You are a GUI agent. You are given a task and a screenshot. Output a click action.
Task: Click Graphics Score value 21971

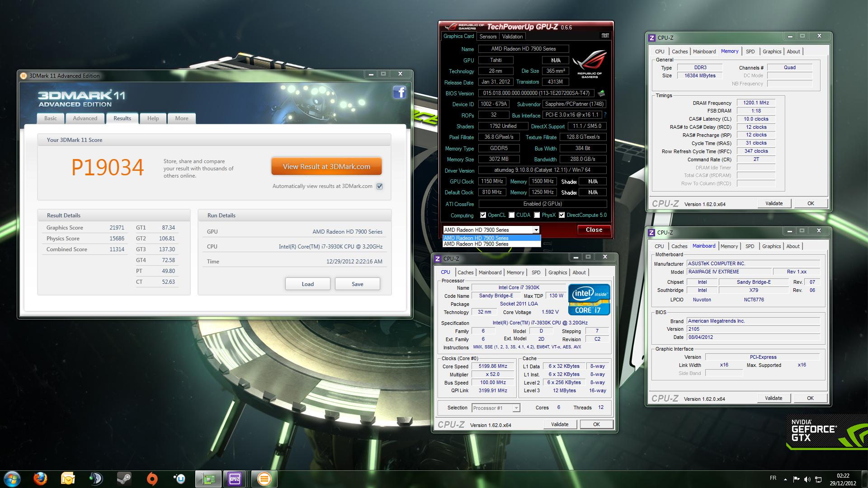coord(117,228)
